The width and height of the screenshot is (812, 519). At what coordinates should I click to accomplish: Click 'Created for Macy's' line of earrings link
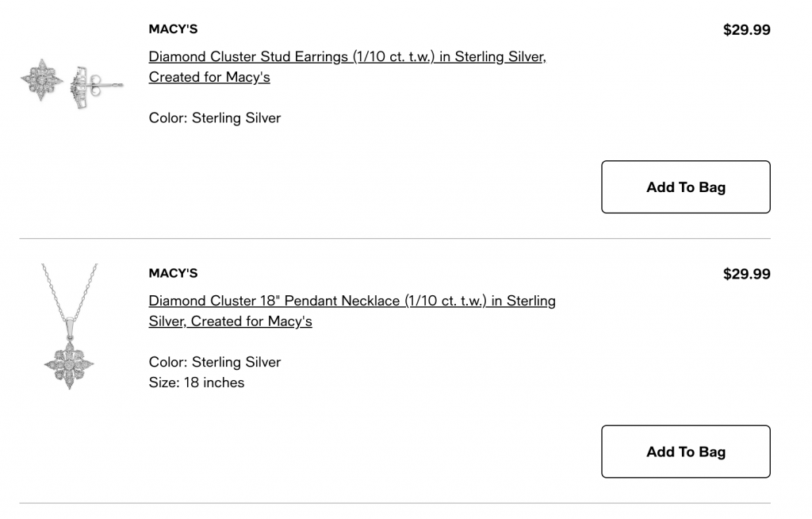tap(209, 77)
